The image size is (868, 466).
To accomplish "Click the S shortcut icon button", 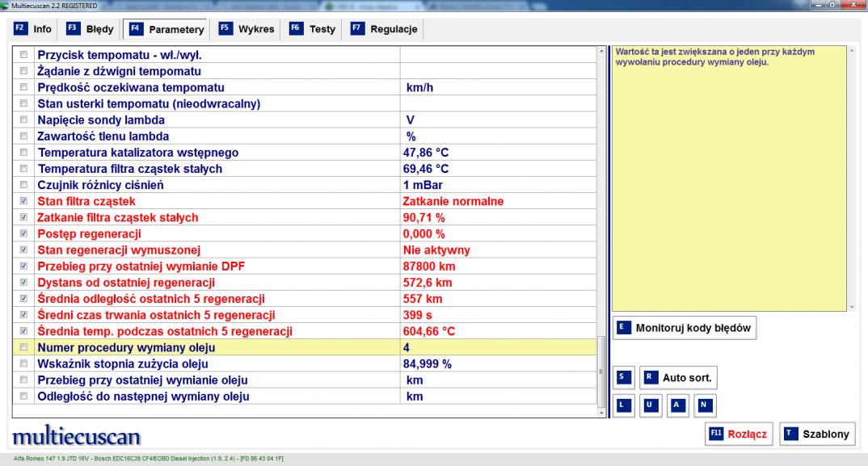I will tap(622, 377).
